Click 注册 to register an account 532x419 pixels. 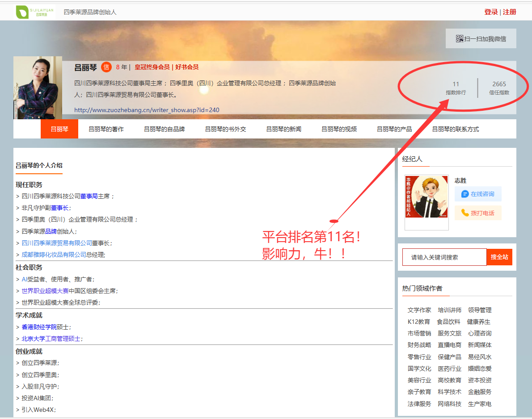pyautogui.click(x=510, y=12)
